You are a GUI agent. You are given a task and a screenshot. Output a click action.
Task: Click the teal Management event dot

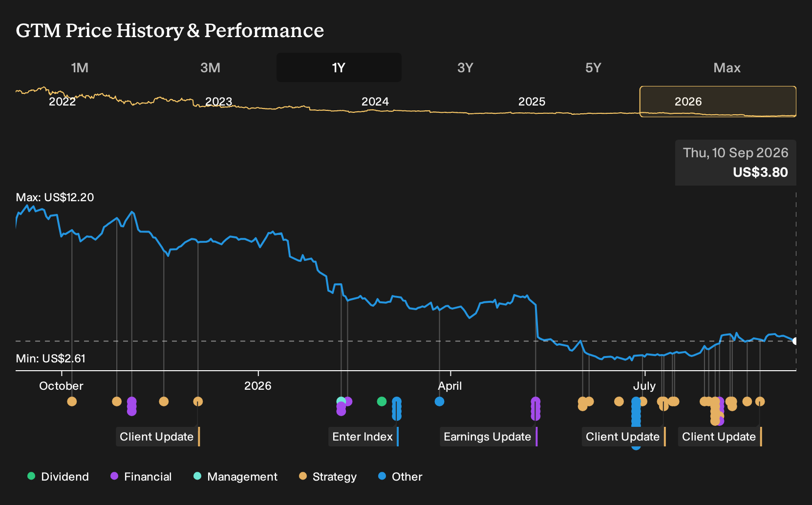pyautogui.click(x=341, y=401)
